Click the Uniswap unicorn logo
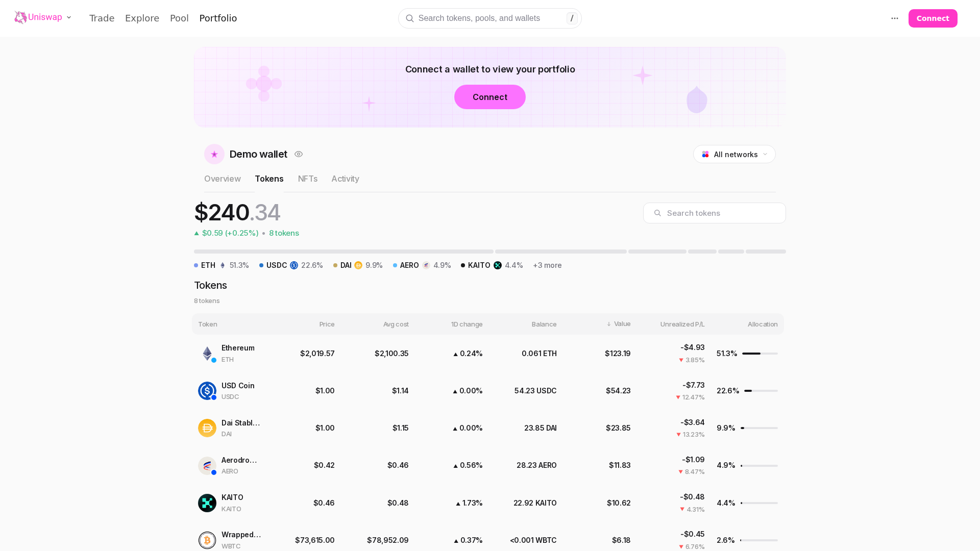980x551 pixels. 20,17
